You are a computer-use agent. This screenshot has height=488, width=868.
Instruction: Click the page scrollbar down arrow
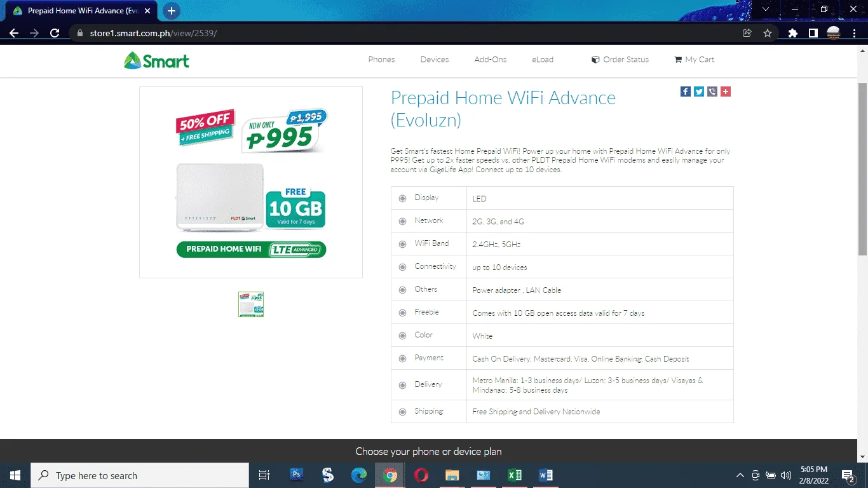point(862,457)
